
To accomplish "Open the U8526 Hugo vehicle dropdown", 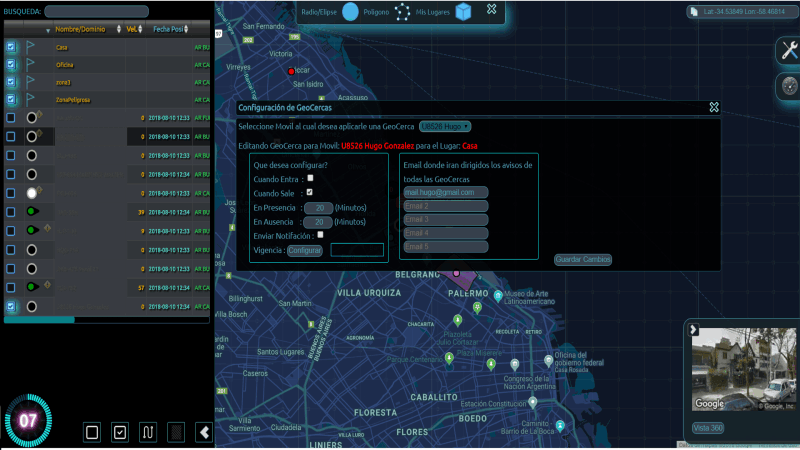I will point(445,126).
